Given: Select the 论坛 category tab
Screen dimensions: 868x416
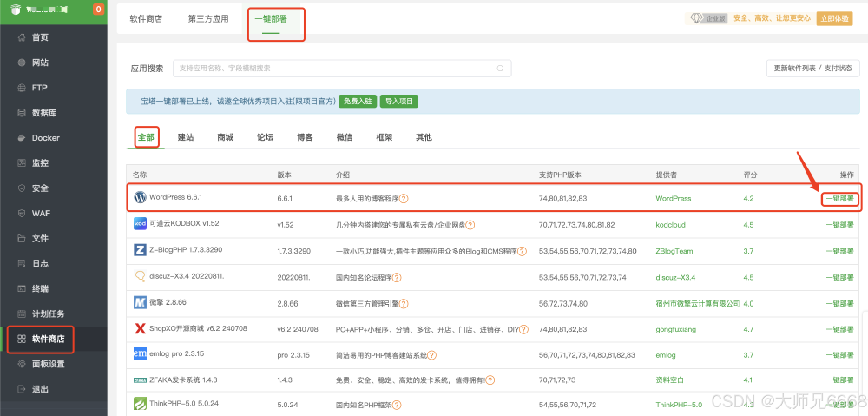Looking at the screenshot, I should point(265,137).
